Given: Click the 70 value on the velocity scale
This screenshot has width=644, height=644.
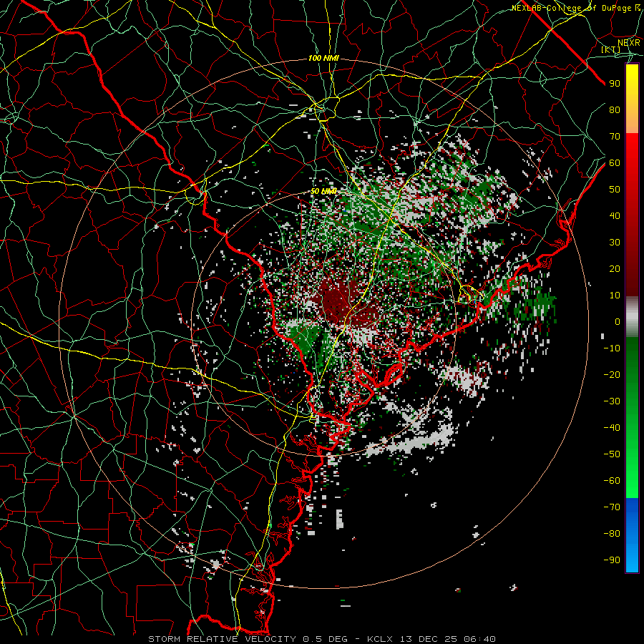Looking at the screenshot, I should click(615, 137).
